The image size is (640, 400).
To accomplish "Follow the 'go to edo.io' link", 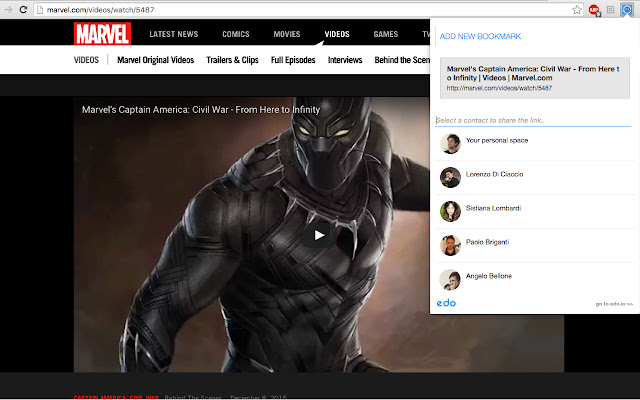I will tap(614, 303).
